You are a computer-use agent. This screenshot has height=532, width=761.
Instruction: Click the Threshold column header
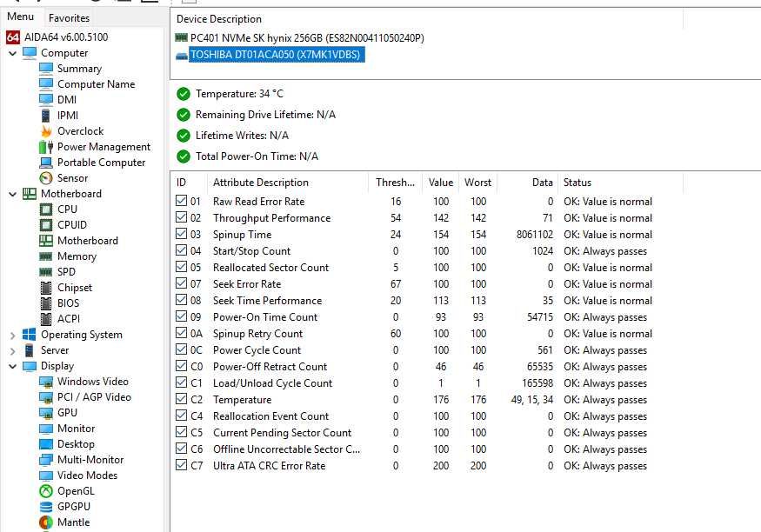(x=395, y=183)
